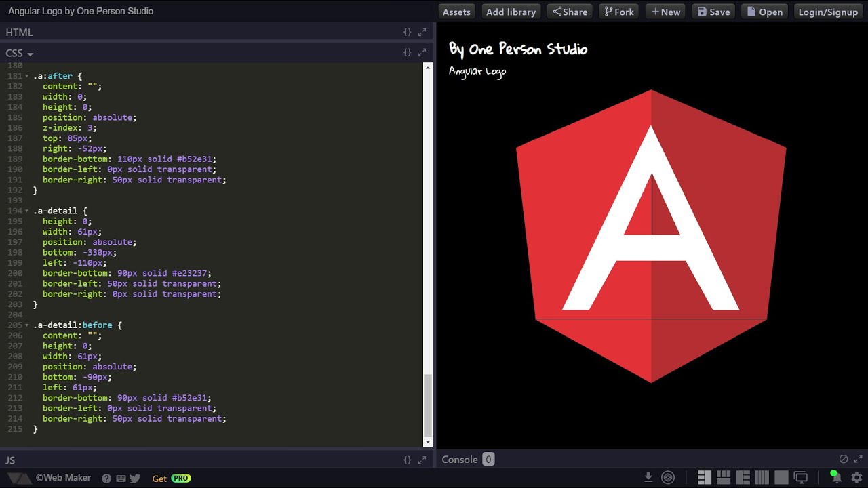Switch to the vertical columns layout icon
Screen dimensions: 868x488
coord(762,477)
